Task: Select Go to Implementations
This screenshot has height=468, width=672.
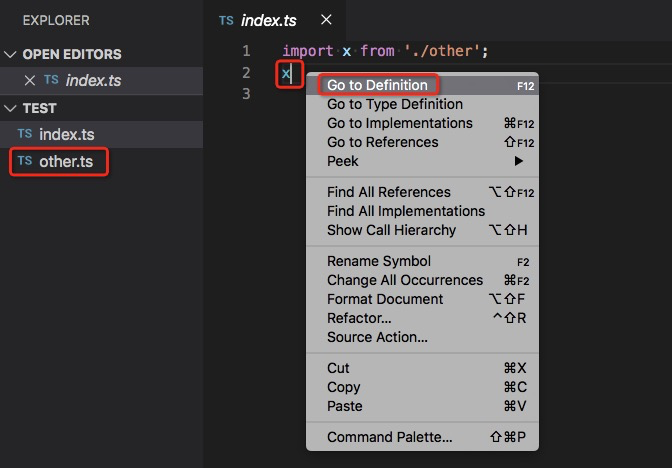Action: point(399,123)
